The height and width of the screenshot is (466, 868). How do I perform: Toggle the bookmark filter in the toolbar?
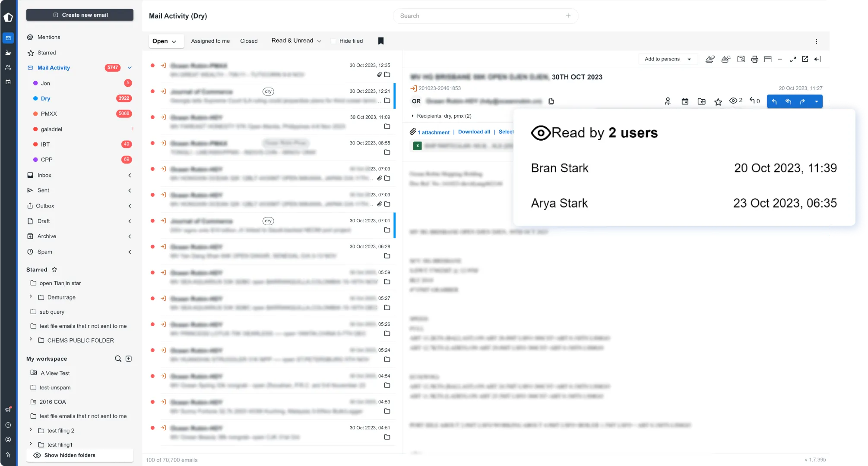click(380, 41)
